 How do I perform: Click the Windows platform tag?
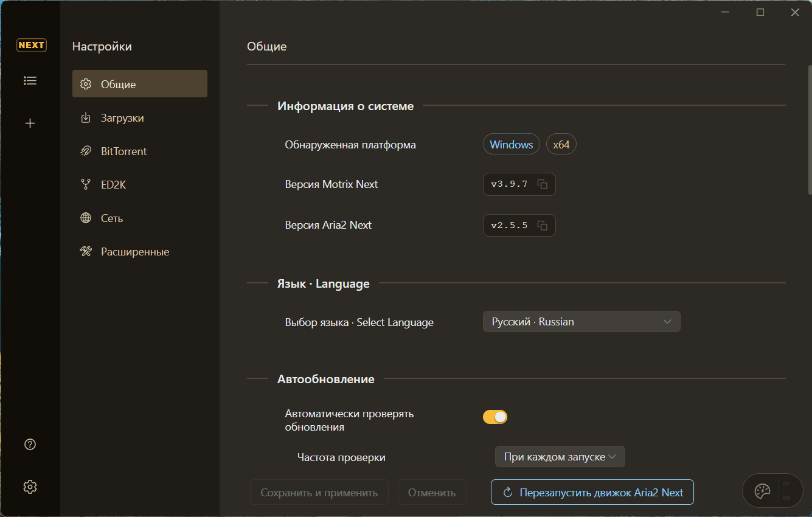(x=512, y=145)
